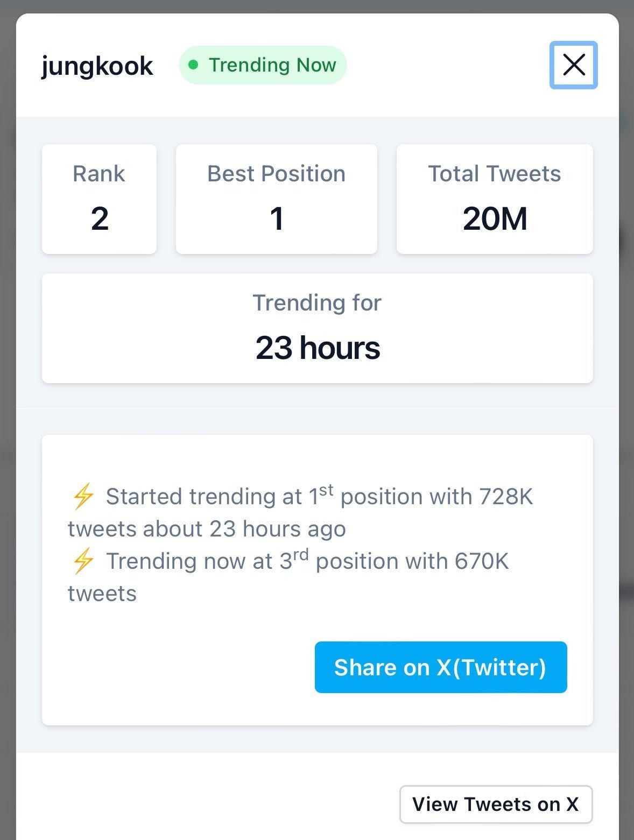The image size is (634, 840).
Task: Click the 20M tweets value
Action: click(495, 219)
